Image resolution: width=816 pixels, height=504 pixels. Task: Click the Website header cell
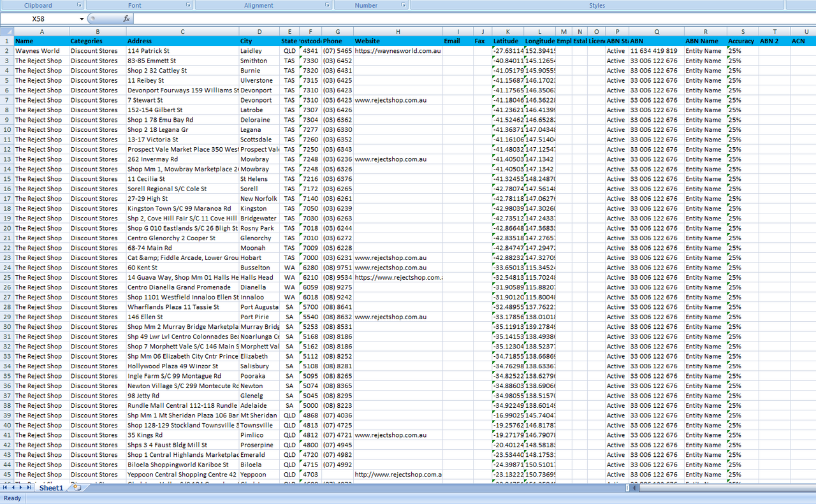pos(398,41)
